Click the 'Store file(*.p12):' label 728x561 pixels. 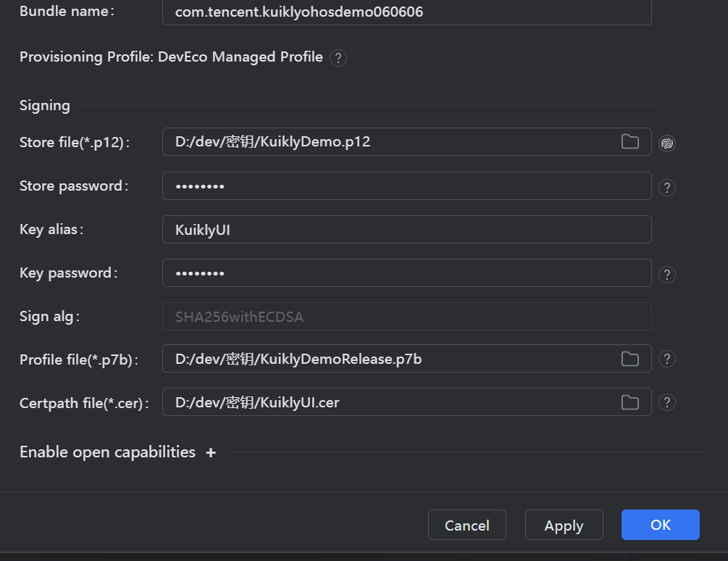point(75,142)
